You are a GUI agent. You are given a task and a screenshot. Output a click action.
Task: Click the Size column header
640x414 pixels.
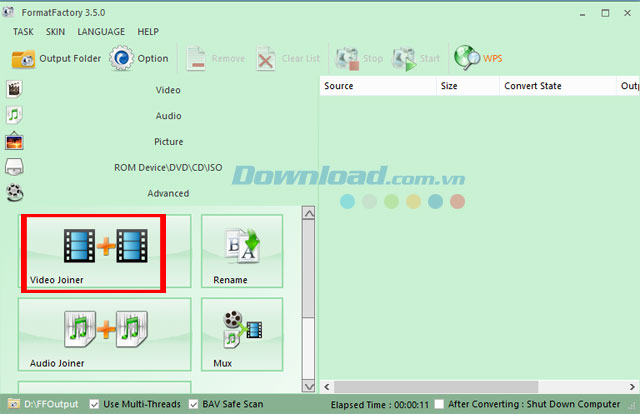pyautogui.click(x=468, y=86)
